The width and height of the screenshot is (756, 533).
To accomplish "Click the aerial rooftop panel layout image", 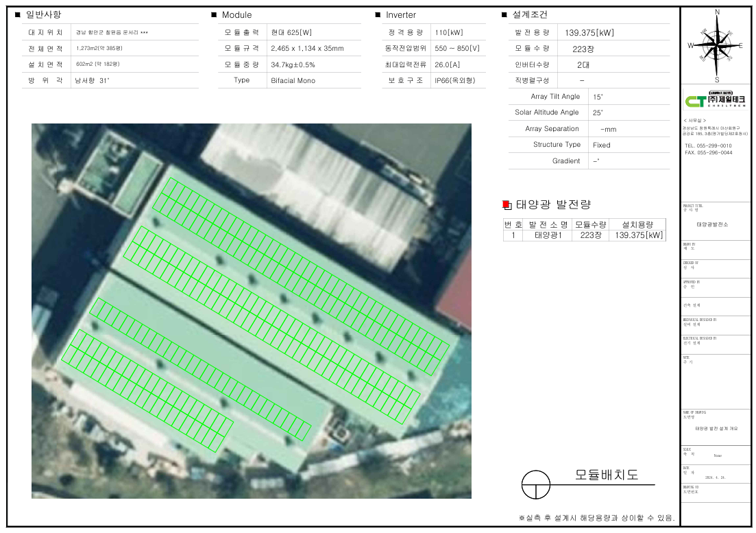I will point(251,310).
